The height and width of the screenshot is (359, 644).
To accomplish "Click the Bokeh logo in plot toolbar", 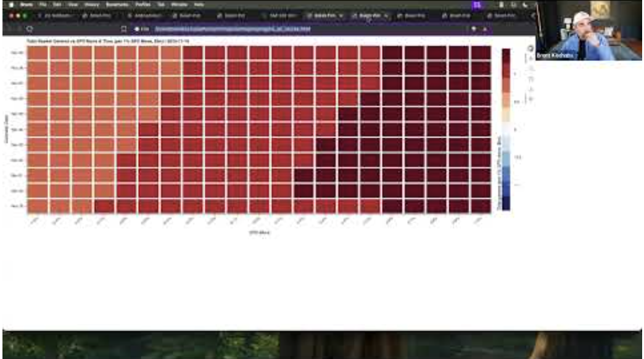I will point(530,48).
